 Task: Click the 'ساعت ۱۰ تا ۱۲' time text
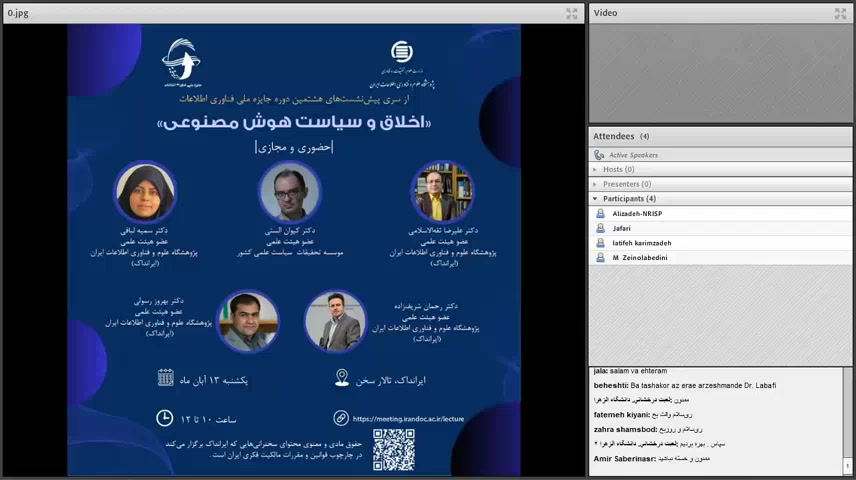[209, 419]
